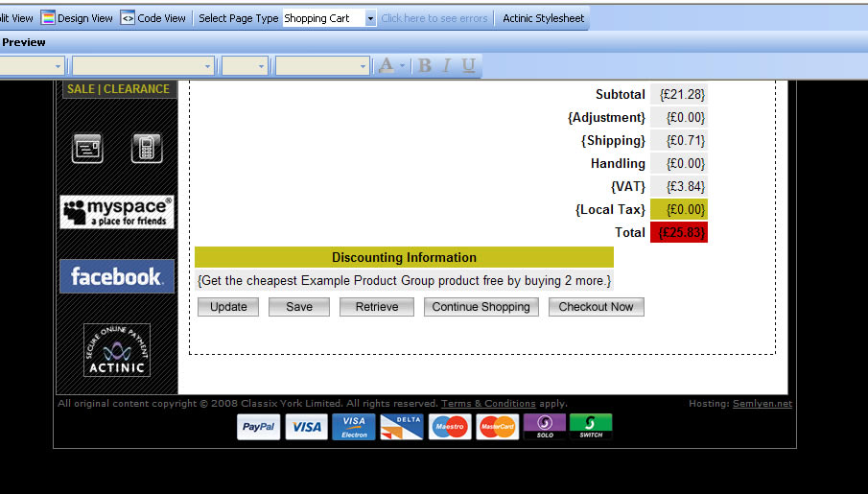
Task: Click the red Total price cell
Action: pos(678,232)
